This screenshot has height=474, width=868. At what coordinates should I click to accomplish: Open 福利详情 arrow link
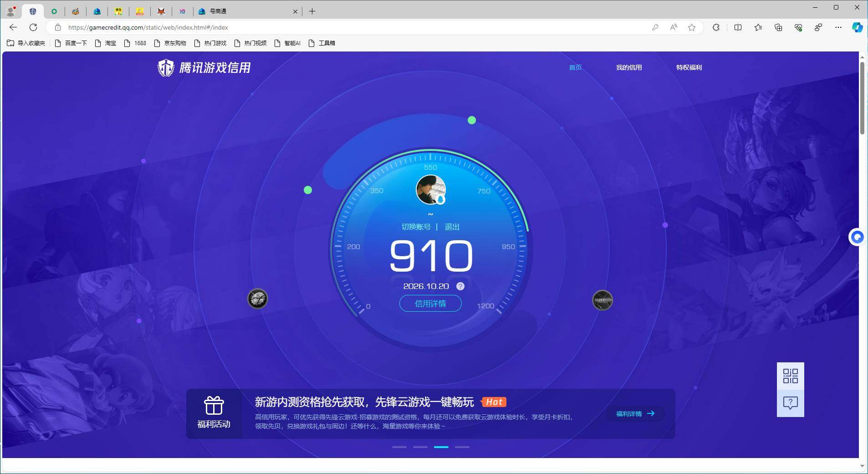click(635, 414)
